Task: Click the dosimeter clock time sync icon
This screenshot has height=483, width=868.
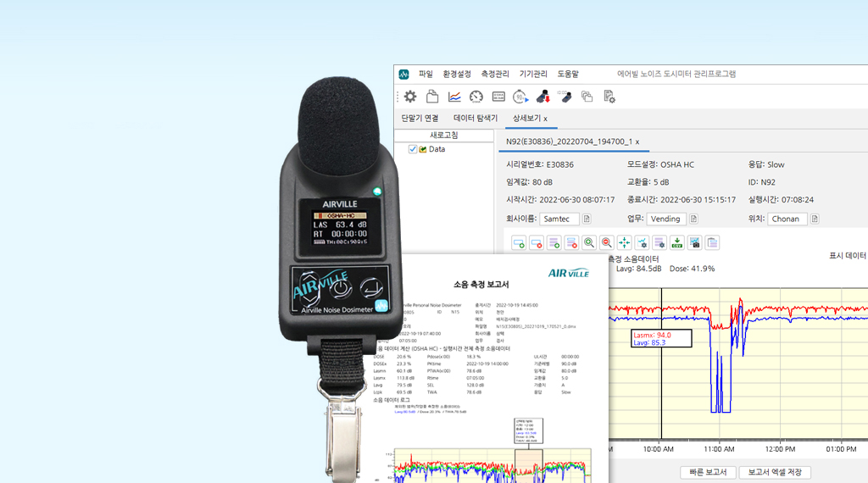Action: pyautogui.click(x=564, y=97)
